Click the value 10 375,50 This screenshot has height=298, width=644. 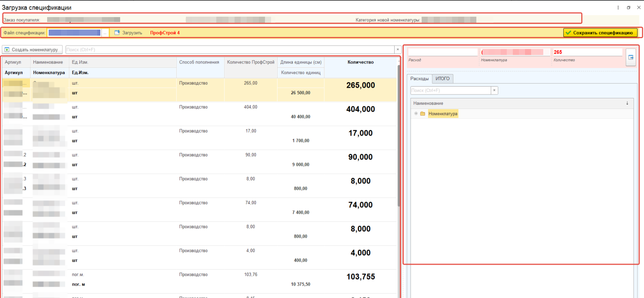(301, 284)
